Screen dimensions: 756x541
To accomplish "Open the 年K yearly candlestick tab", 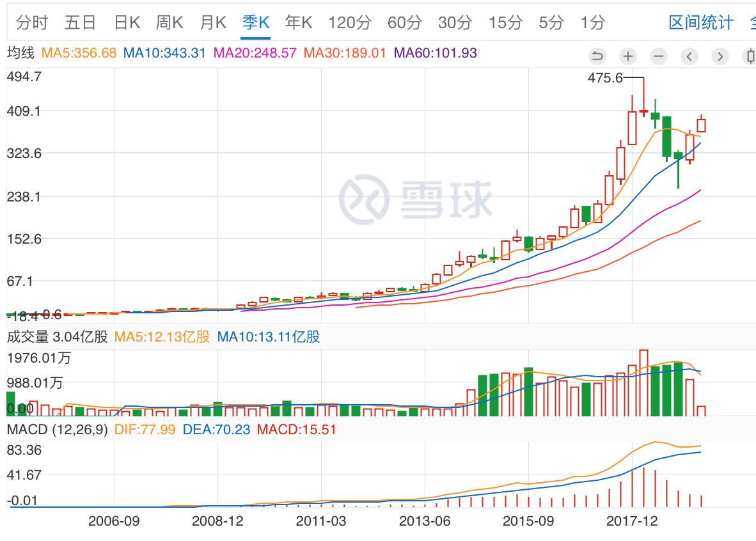I will coord(299,22).
